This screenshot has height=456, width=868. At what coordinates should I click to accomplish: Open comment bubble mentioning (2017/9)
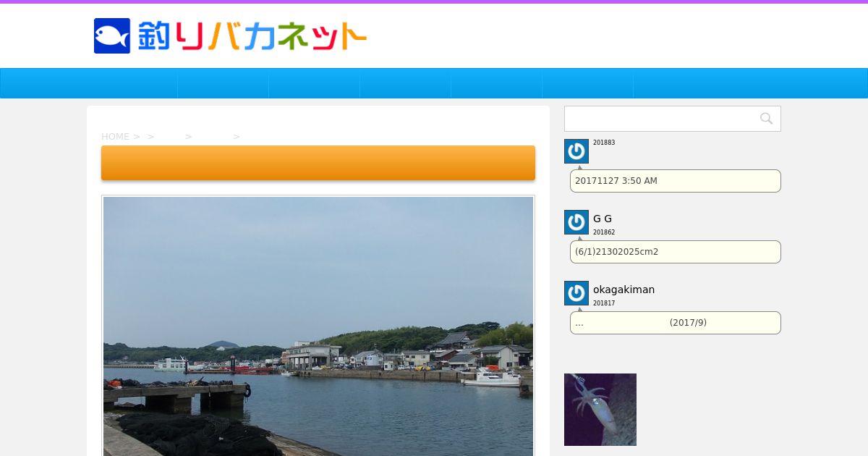point(676,323)
